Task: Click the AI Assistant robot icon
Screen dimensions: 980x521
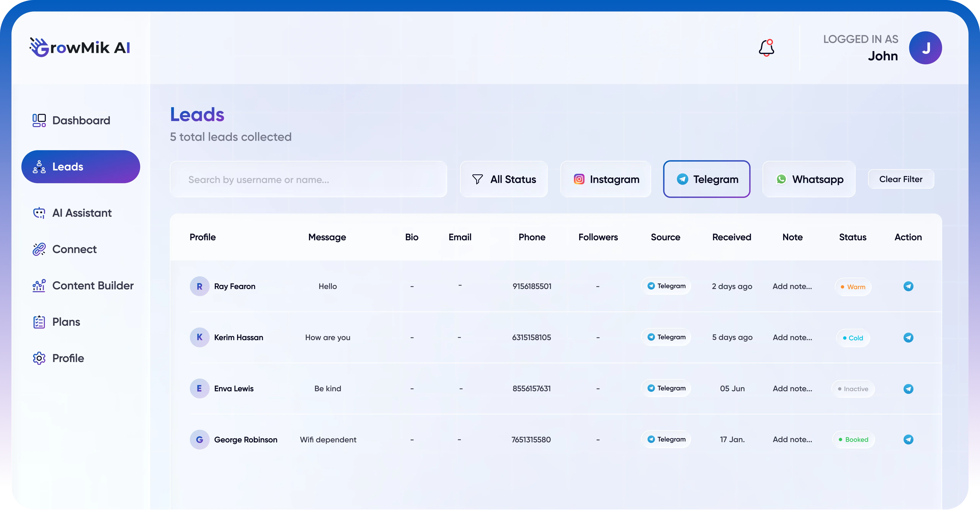Action: tap(39, 213)
